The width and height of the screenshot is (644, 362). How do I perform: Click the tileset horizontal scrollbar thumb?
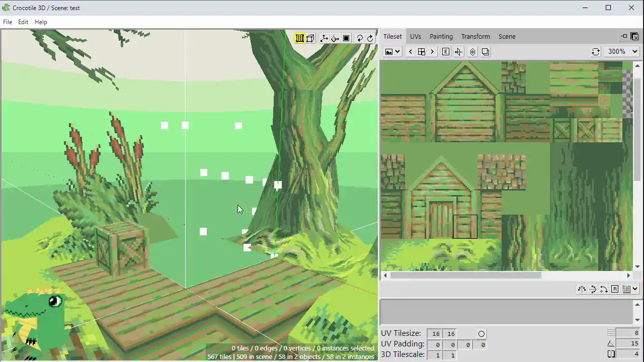(x=466, y=275)
